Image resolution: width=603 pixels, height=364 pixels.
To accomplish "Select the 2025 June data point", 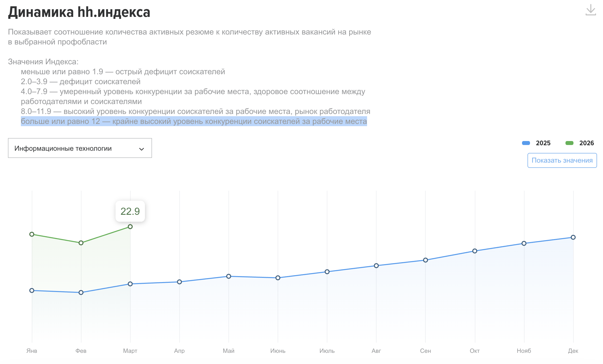I will (278, 278).
